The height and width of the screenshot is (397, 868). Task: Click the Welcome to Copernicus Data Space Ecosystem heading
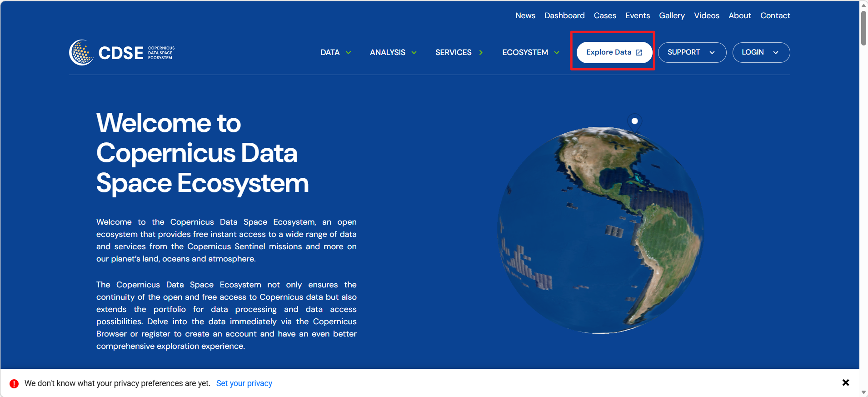[x=203, y=153]
